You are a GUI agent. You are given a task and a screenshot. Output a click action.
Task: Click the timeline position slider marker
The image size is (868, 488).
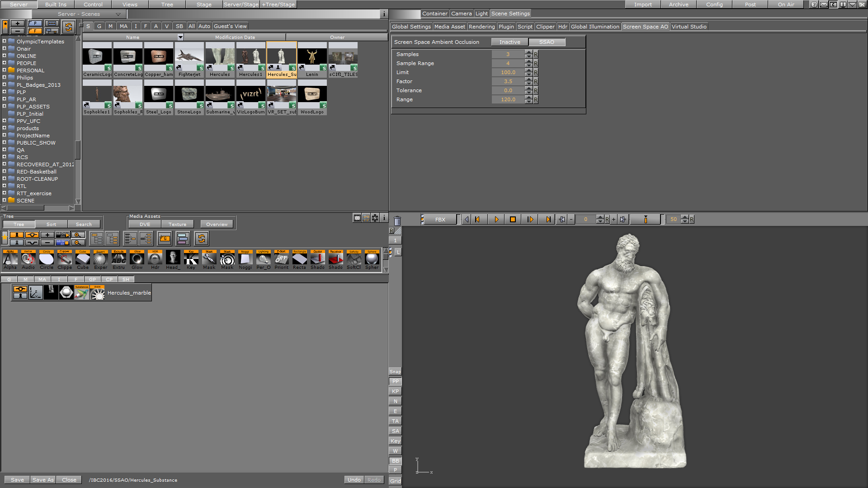pyautogui.click(x=646, y=220)
